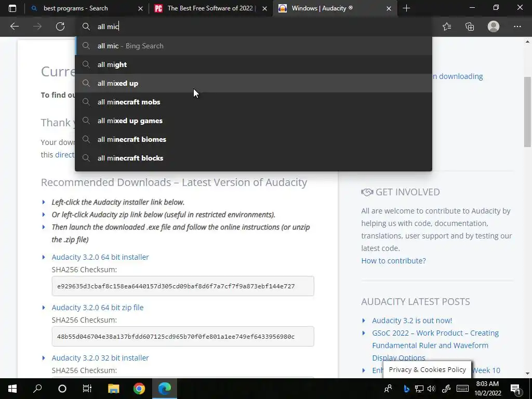Pick the all minecraft mobs suggestion

[x=254, y=102]
